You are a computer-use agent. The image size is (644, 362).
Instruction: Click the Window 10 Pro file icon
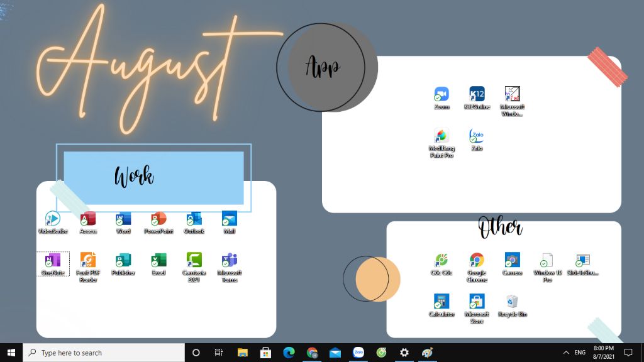pos(547,267)
